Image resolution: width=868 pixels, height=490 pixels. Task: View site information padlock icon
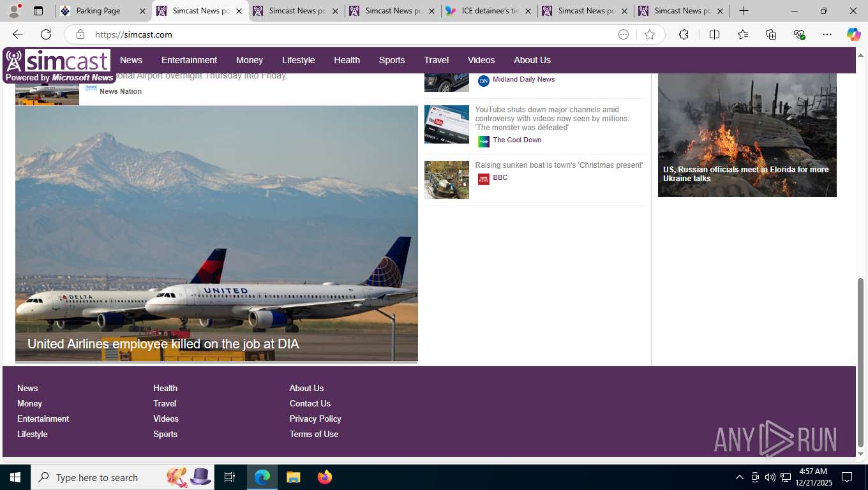coord(80,34)
